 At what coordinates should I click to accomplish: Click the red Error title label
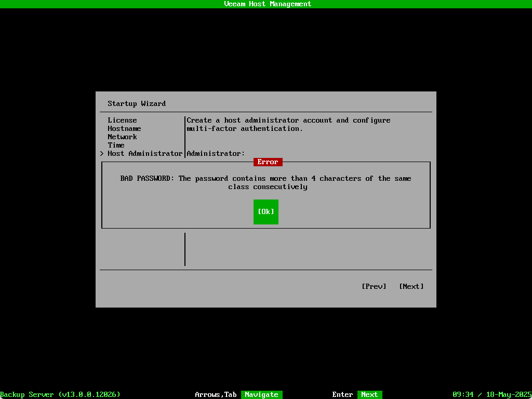click(x=268, y=162)
